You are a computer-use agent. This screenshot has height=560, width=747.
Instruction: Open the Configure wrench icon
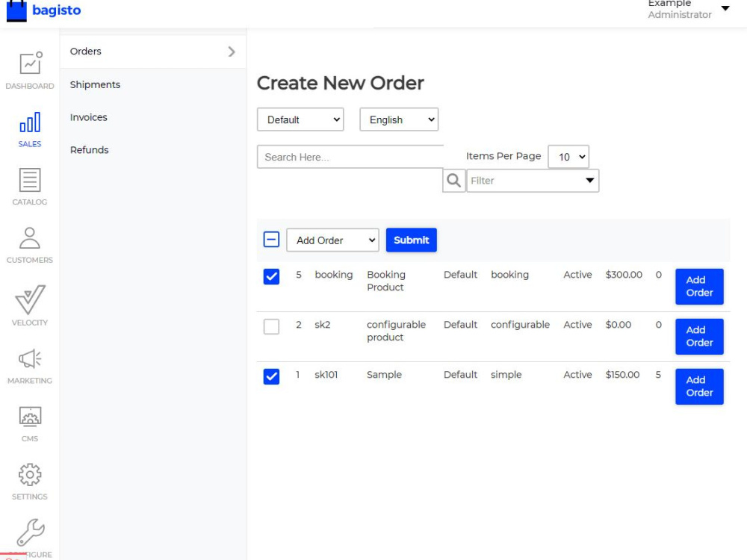click(x=31, y=532)
